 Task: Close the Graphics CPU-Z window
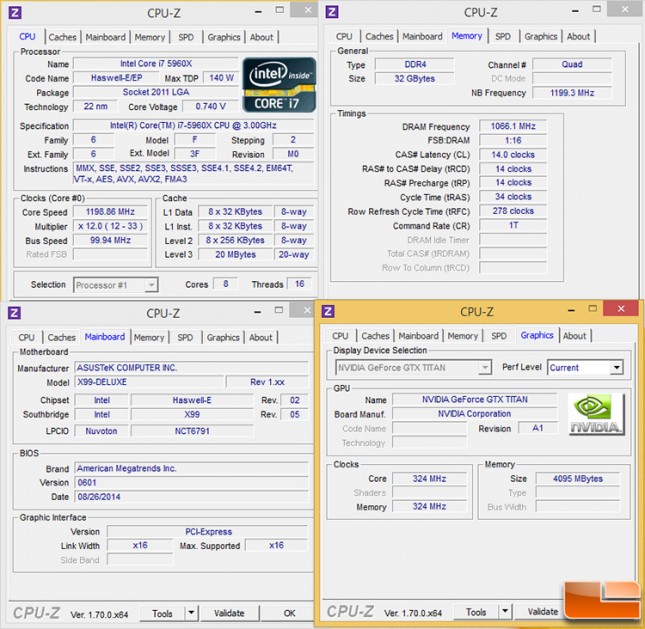pyautogui.click(x=621, y=309)
